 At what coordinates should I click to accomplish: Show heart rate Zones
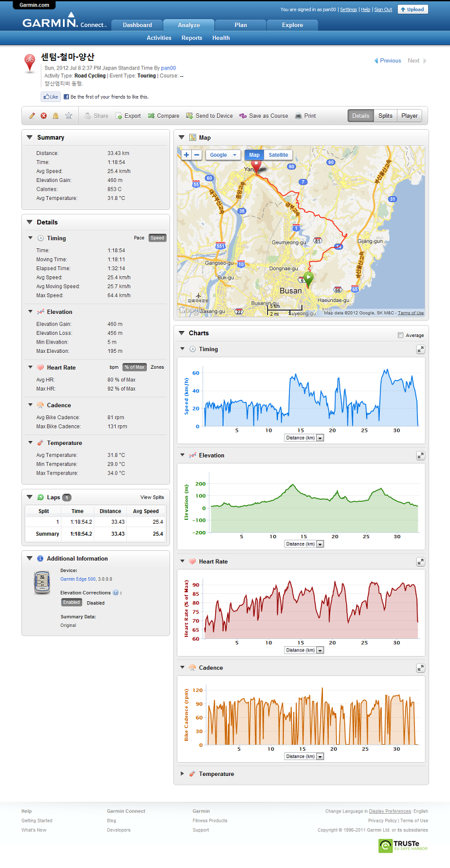[157, 367]
